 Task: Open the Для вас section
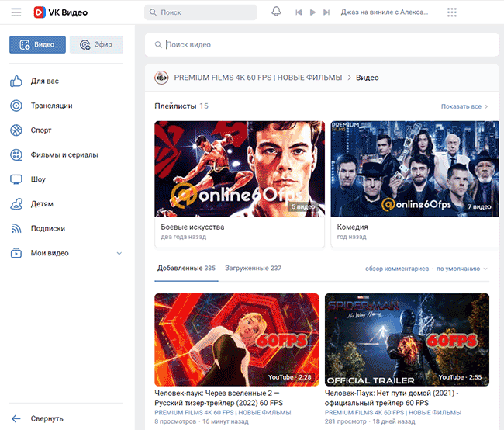point(66,81)
